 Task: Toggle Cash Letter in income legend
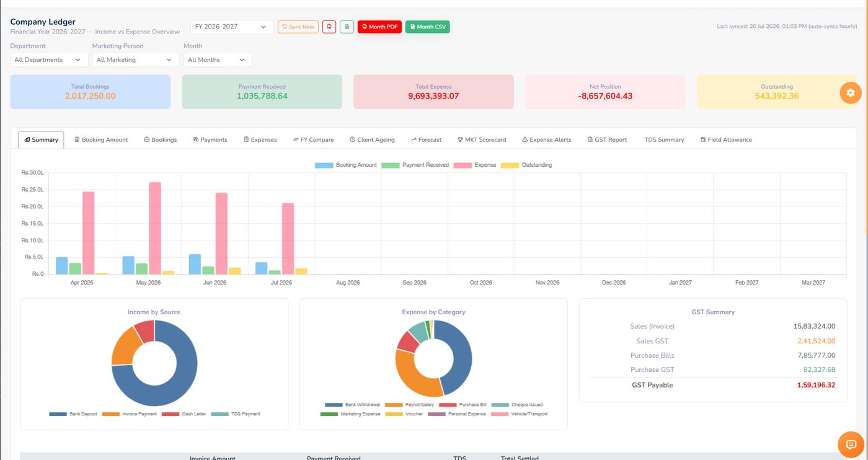click(184, 414)
